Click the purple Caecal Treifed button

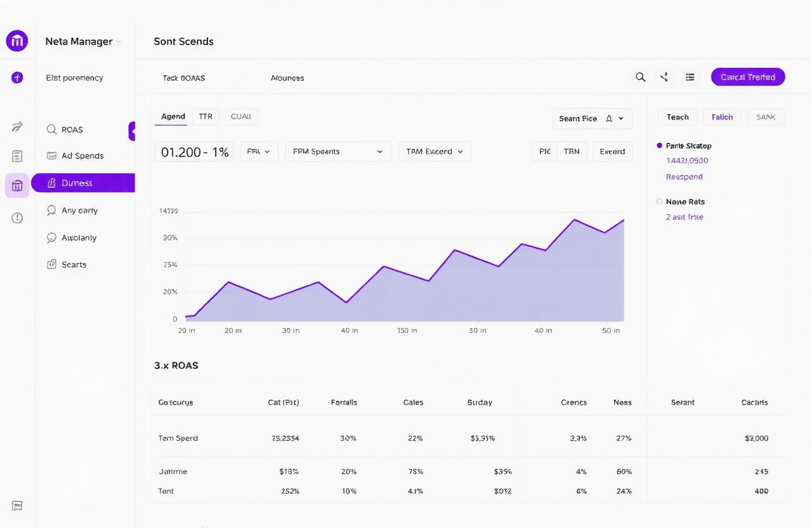tap(748, 77)
